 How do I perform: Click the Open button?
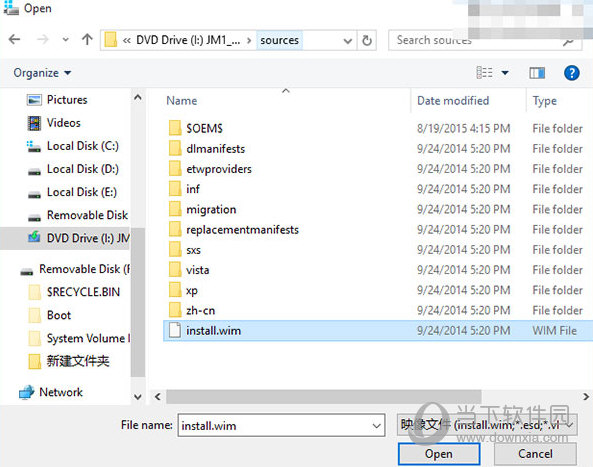click(x=439, y=454)
